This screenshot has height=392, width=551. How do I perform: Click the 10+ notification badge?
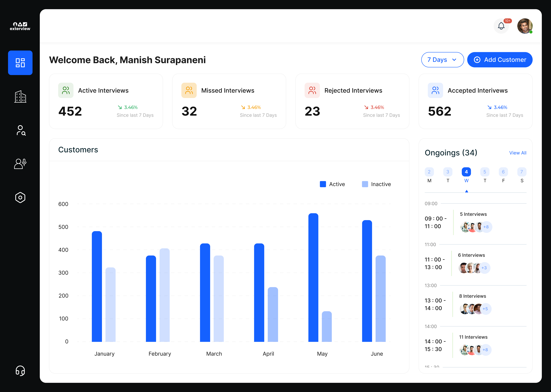click(x=508, y=21)
